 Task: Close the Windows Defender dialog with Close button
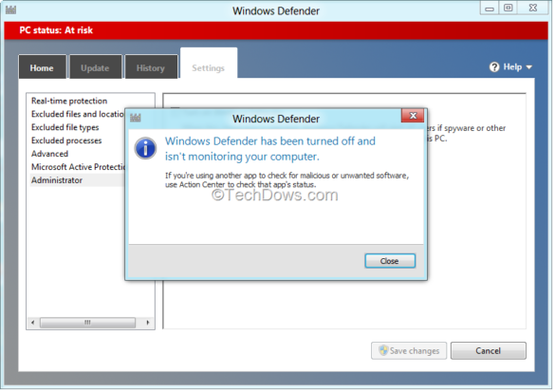coord(391,262)
